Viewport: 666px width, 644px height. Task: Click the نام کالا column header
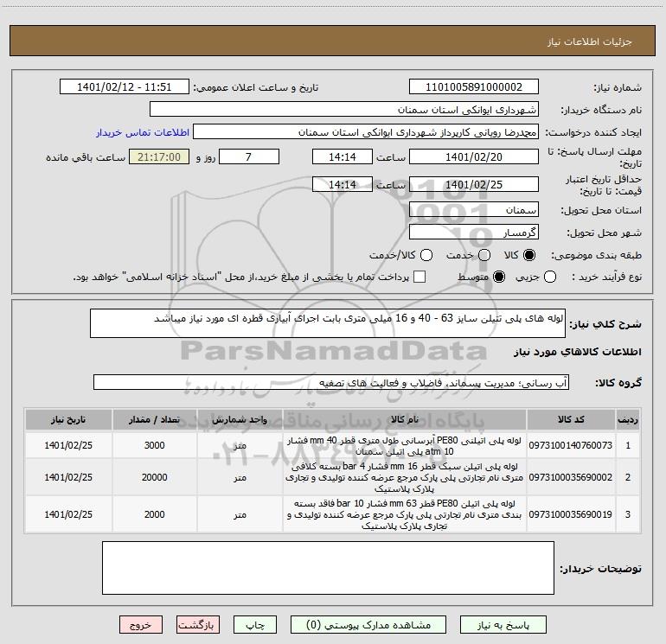[405, 419]
